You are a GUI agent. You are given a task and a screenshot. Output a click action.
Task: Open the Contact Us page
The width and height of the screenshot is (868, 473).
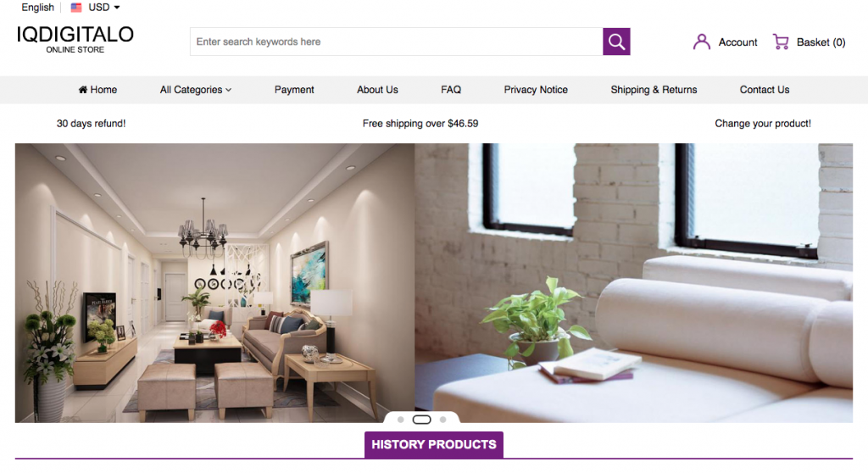[765, 90]
